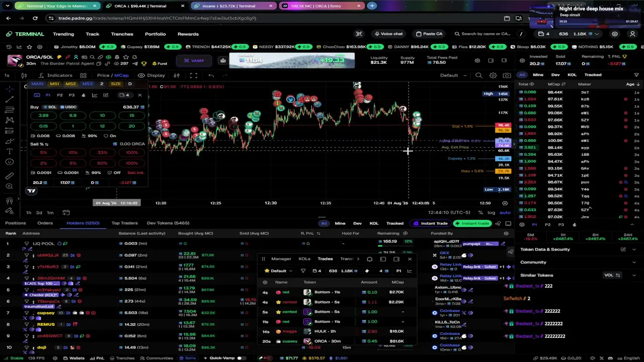Open the chart type candles icon
Viewport: 644px width, 362px height.
point(24,75)
